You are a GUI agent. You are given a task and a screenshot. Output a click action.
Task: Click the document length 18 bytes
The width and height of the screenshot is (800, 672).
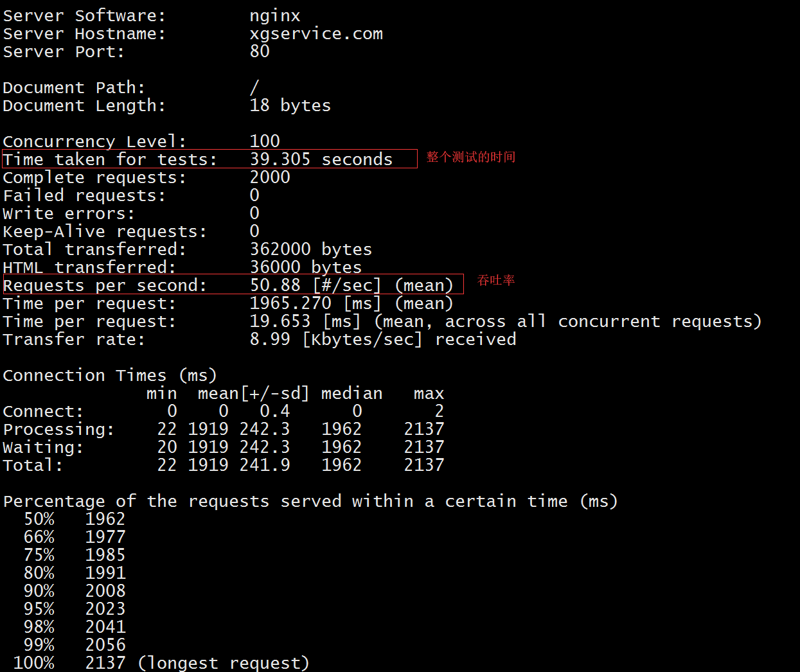coord(290,106)
